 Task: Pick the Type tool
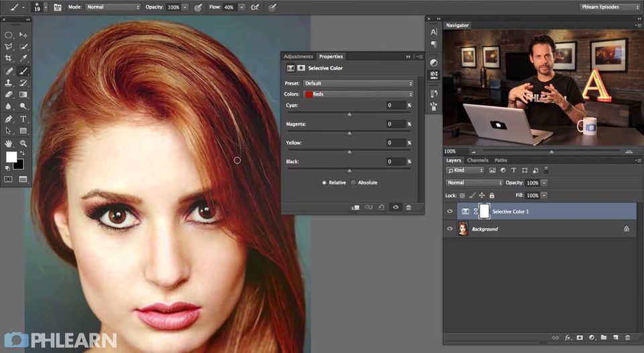click(x=23, y=119)
